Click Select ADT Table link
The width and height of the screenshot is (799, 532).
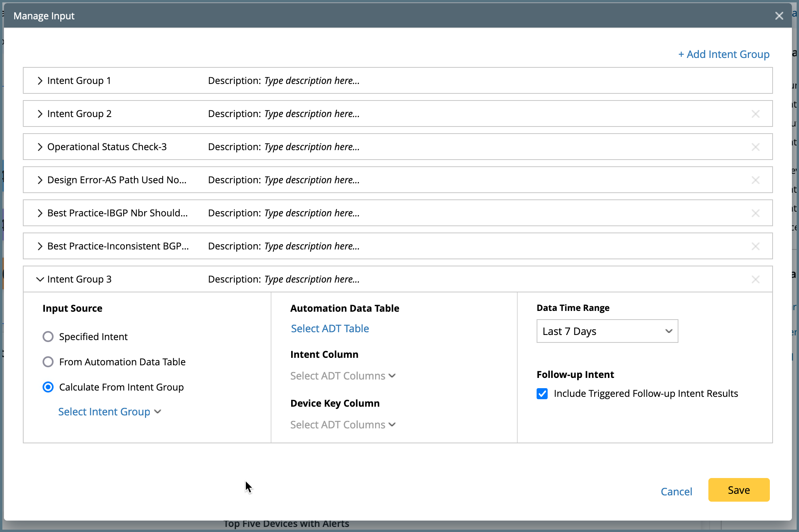pyautogui.click(x=330, y=329)
